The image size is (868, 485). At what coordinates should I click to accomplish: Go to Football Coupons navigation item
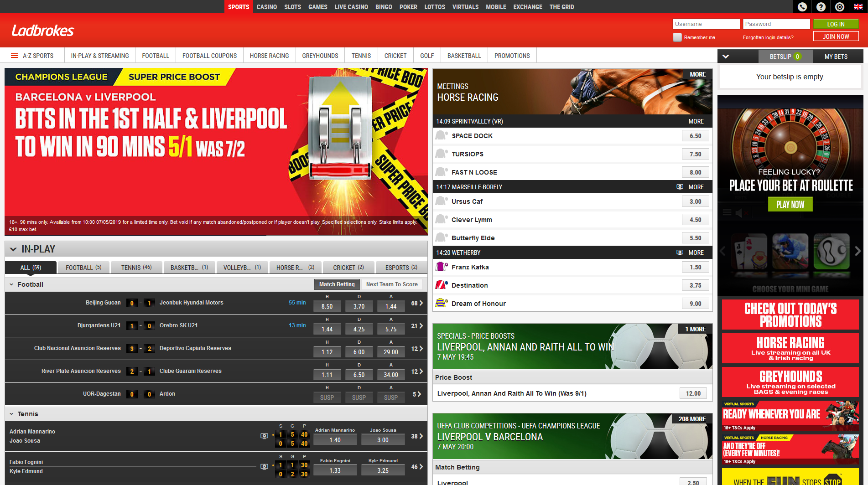pos(210,56)
